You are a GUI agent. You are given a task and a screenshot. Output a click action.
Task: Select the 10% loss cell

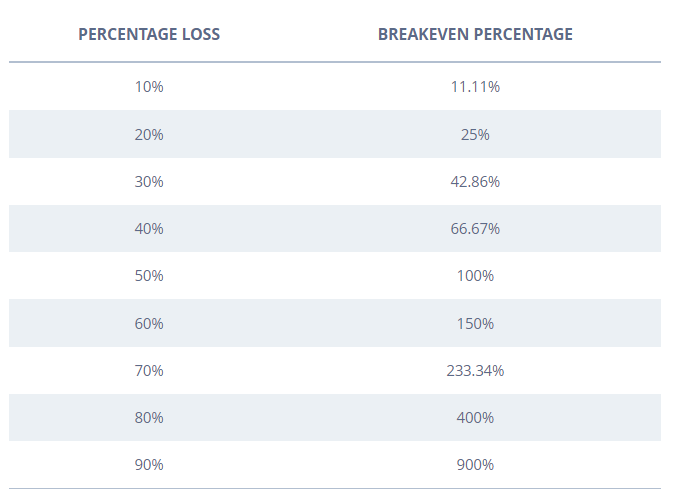click(x=149, y=87)
